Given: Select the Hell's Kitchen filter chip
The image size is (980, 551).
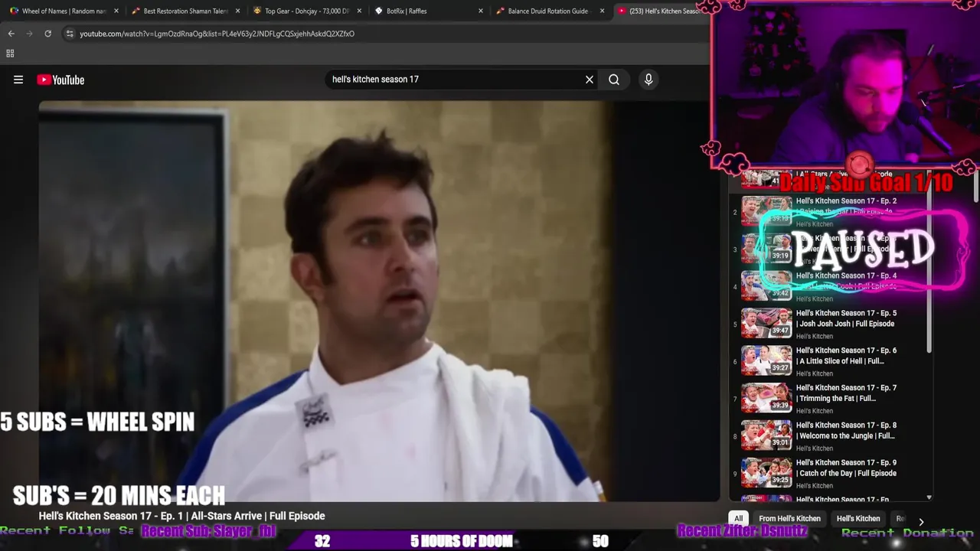Looking at the screenshot, I should click(x=858, y=519).
